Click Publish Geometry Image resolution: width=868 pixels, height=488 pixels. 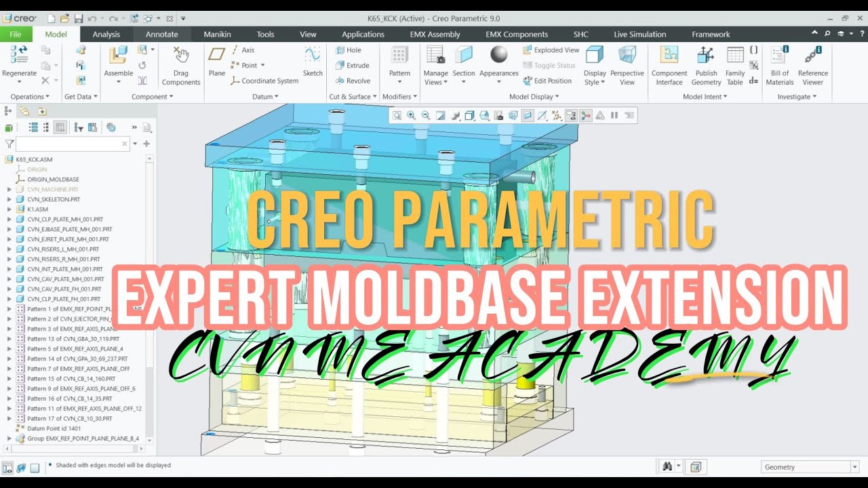[x=706, y=66]
